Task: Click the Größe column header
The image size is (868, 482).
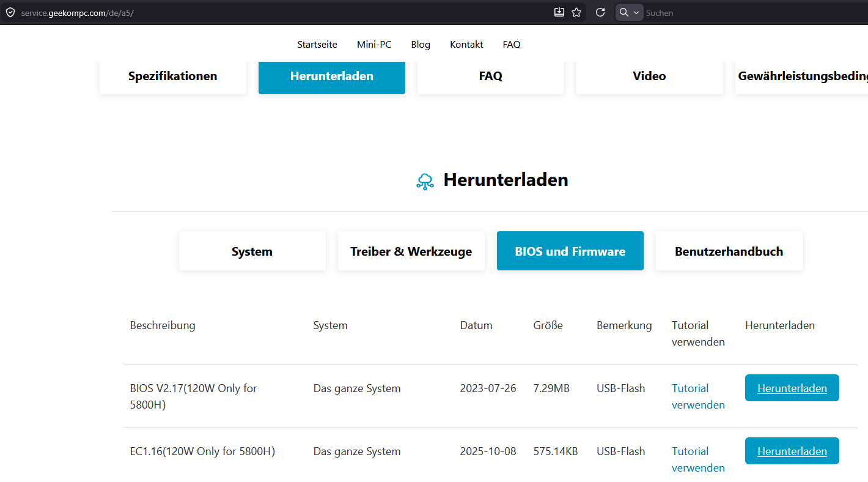Action: point(548,325)
